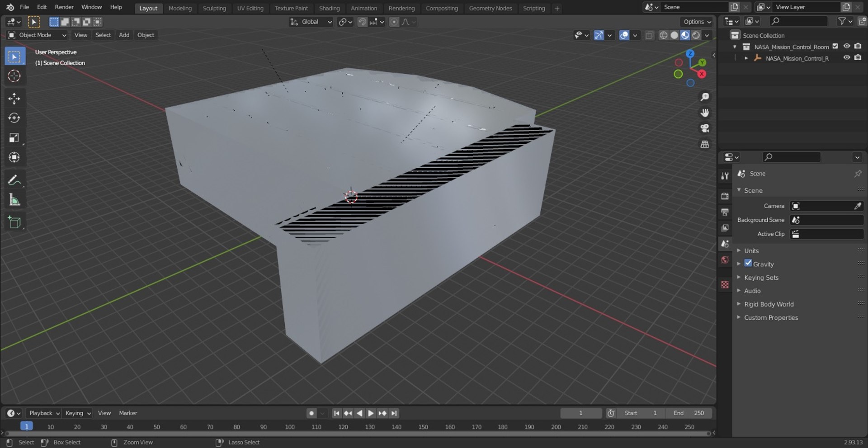
Task: Hide NASA_Mission_Control_R object in viewport
Action: pos(847,58)
